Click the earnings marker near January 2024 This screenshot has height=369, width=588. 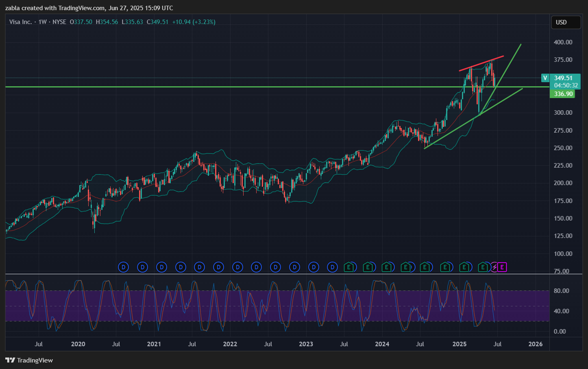click(387, 267)
